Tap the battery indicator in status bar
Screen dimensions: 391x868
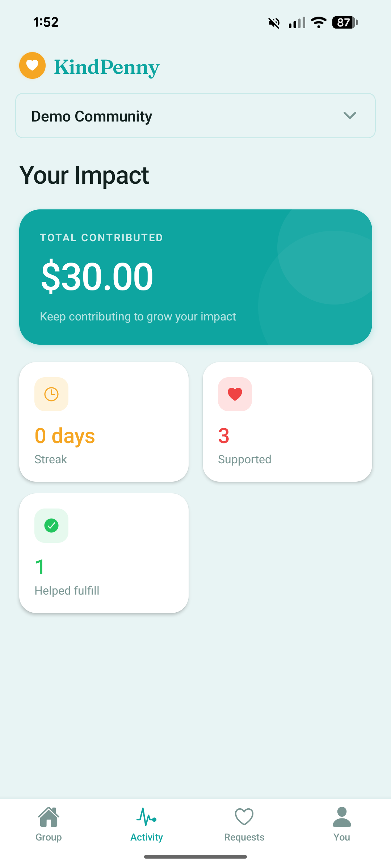pyautogui.click(x=345, y=22)
